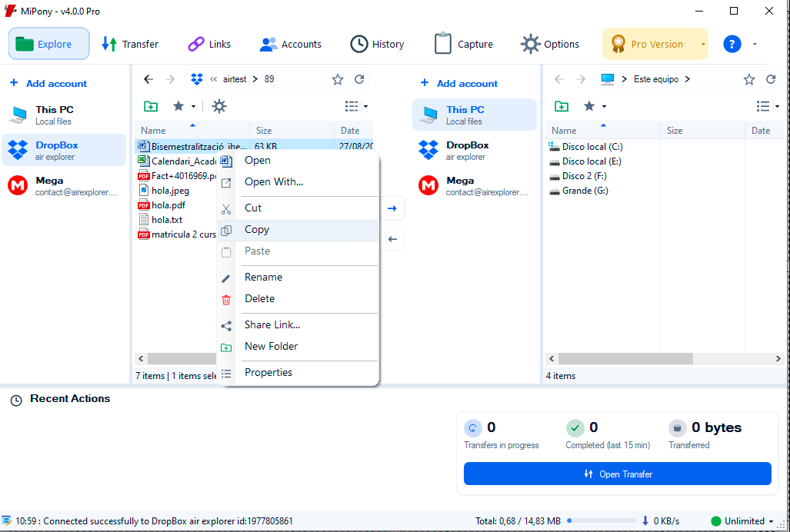The height and width of the screenshot is (532, 790).
Task: Choose New Folder from context menu
Action: click(x=297, y=346)
